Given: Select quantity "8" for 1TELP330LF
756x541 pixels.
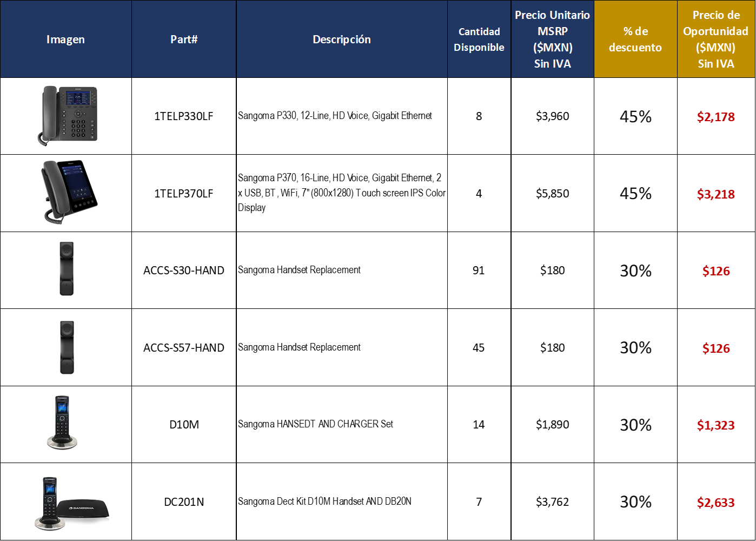Looking at the screenshot, I should 479,116.
